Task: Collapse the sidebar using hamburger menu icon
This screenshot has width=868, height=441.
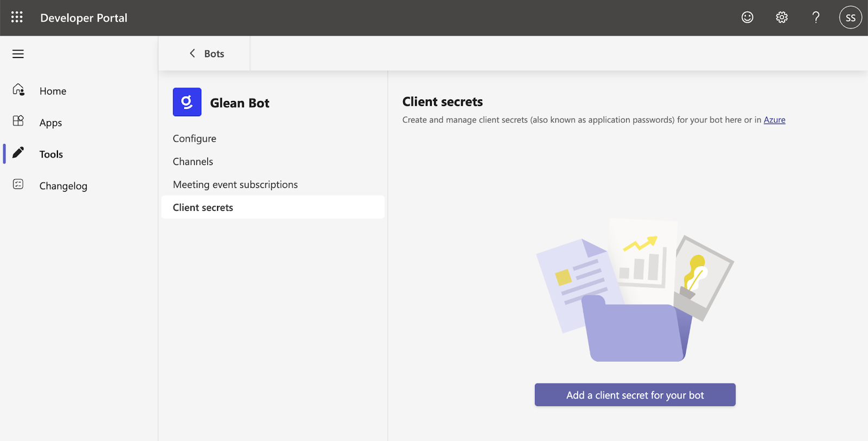Action: tap(18, 54)
